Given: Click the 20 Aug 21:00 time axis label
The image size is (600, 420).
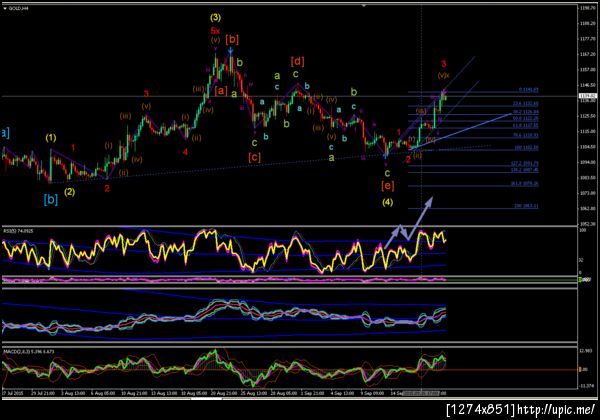Looking at the screenshot, I should click(x=224, y=393).
